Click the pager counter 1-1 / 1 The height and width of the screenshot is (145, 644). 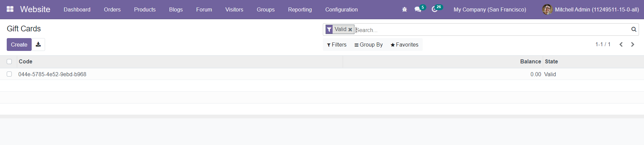pyautogui.click(x=603, y=45)
